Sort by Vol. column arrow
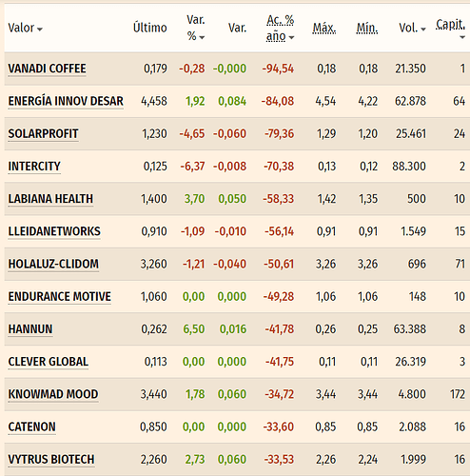470x476 pixels. click(423, 30)
